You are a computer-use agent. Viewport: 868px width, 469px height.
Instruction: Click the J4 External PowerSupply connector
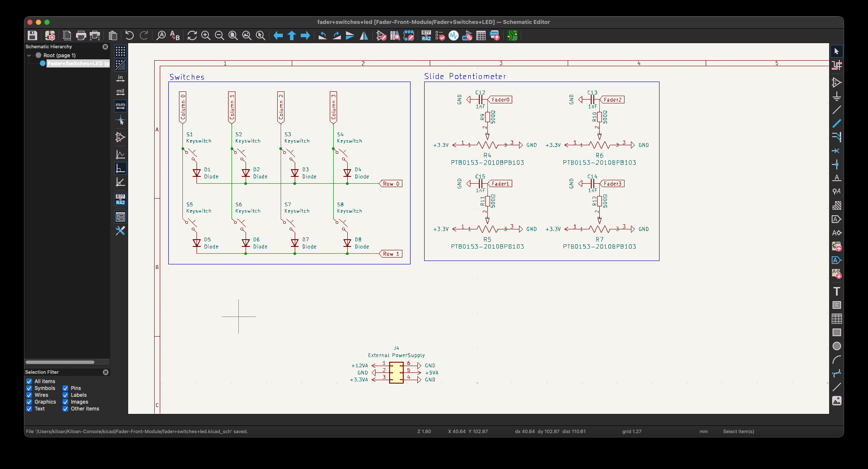[x=396, y=372]
